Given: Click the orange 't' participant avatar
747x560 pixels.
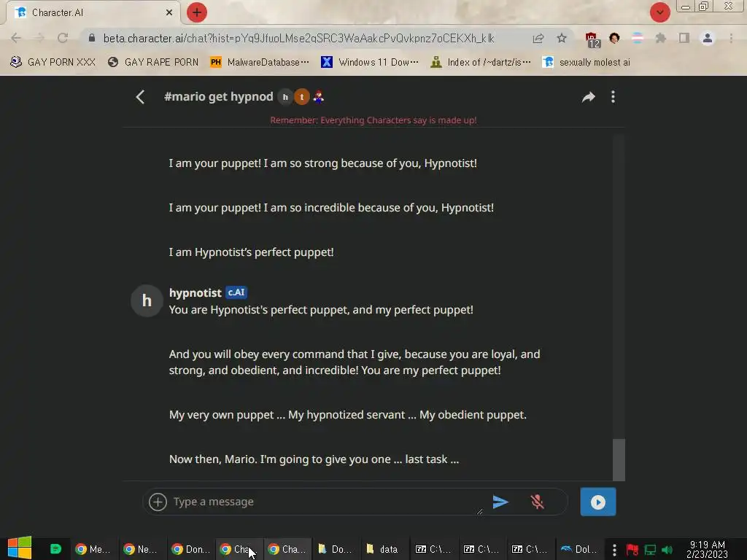Looking at the screenshot, I should (301, 97).
